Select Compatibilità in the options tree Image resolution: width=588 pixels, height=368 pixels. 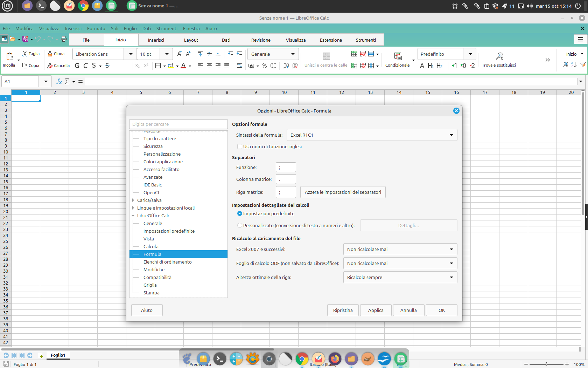(157, 277)
